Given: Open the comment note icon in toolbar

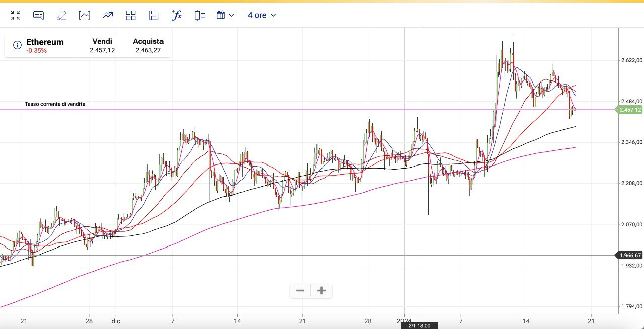Looking at the screenshot, I should pos(38,15).
